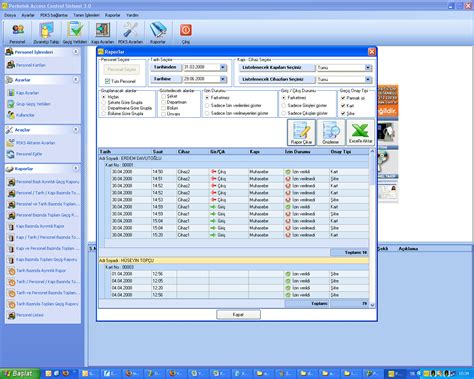Click the report grid vertical scrollbar

pos(372,228)
